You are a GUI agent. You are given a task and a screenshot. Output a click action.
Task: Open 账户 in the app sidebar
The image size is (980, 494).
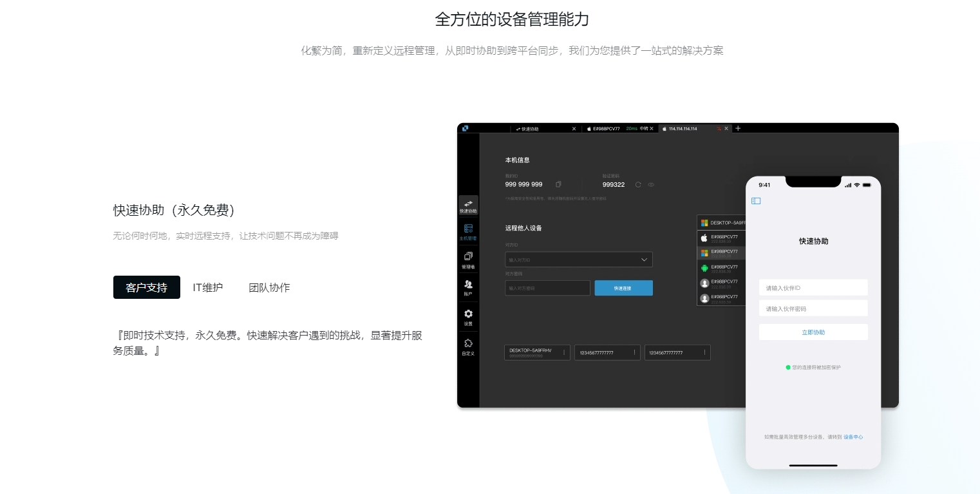pos(468,288)
